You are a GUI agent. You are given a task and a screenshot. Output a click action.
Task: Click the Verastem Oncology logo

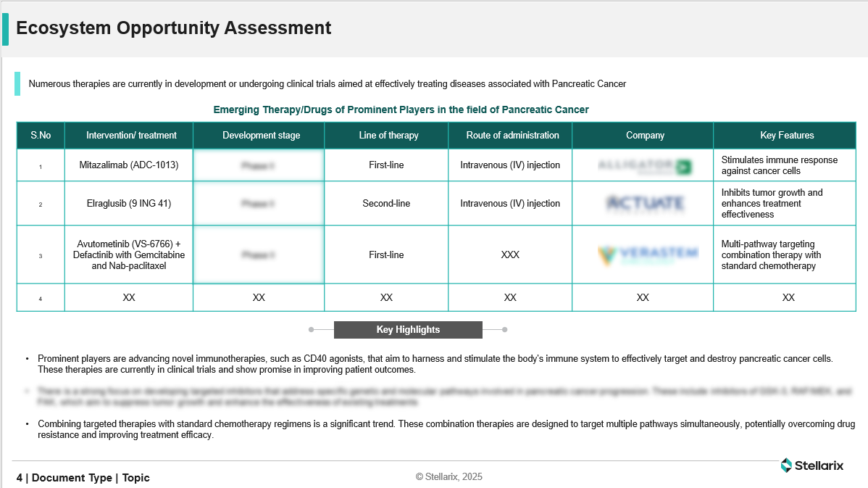[643, 255]
